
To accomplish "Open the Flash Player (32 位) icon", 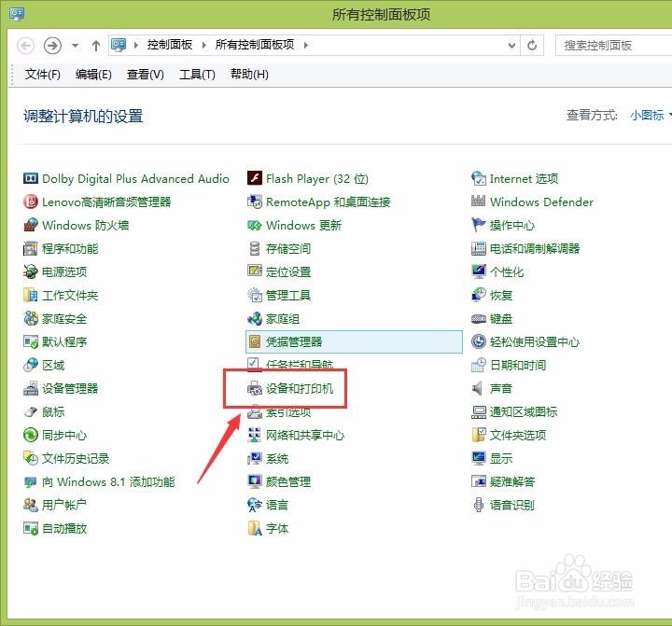I will click(x=255, y=178).
